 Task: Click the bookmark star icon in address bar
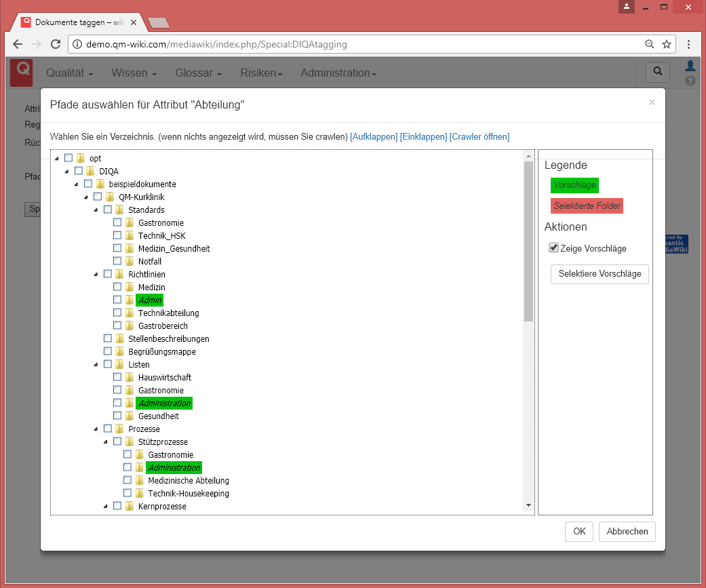tap(667, 45)
